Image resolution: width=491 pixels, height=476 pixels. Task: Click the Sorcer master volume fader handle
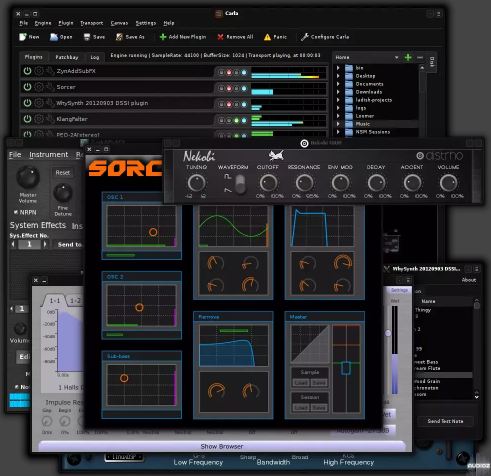[346, 368]
